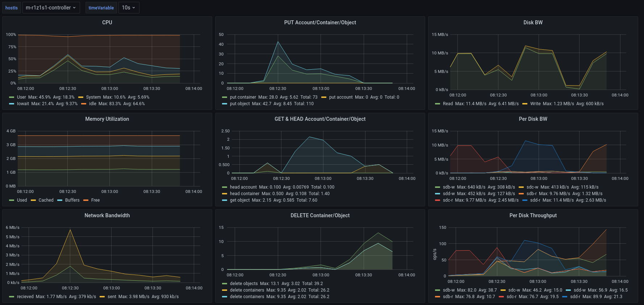
Task: Toggle get object series in legend
Action: [240, 200]
